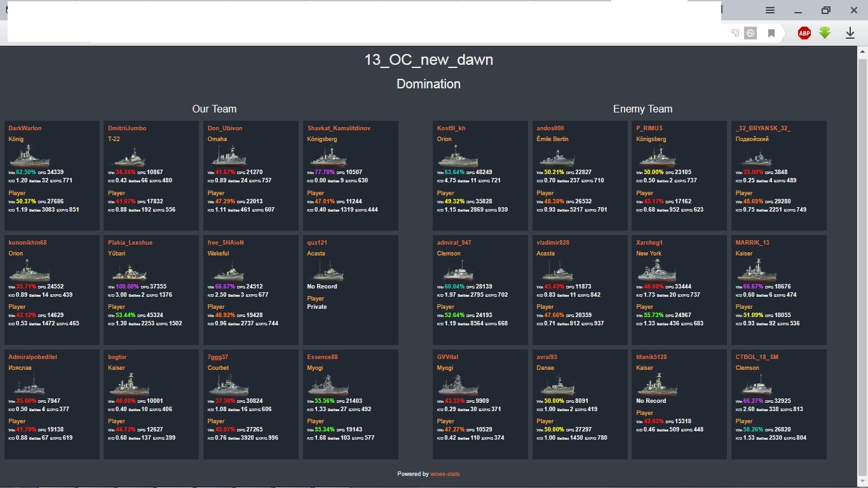Click Plakia_Lexshue's Yūbari ship image
This screenshot has height=488, width=868.
129,270
